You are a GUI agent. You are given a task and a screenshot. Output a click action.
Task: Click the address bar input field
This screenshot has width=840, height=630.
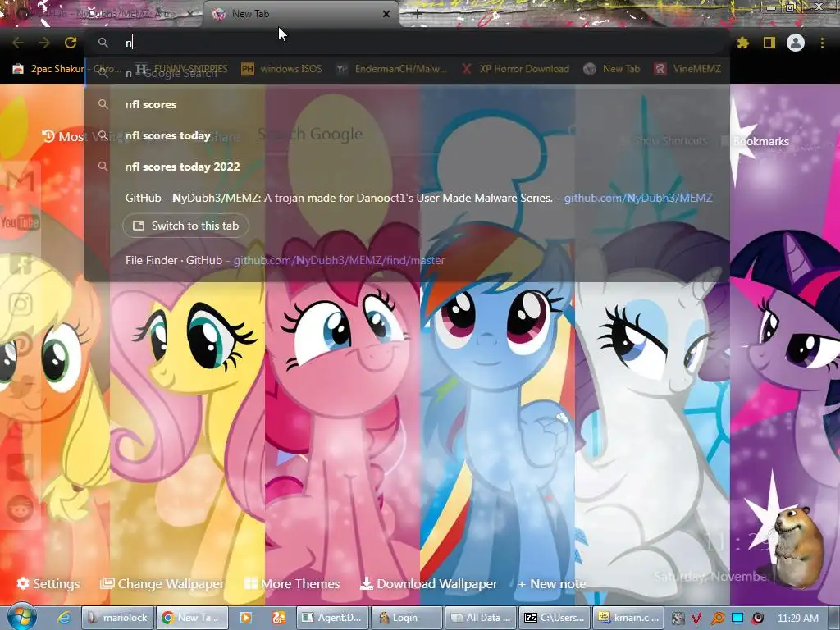click(407, 43)
